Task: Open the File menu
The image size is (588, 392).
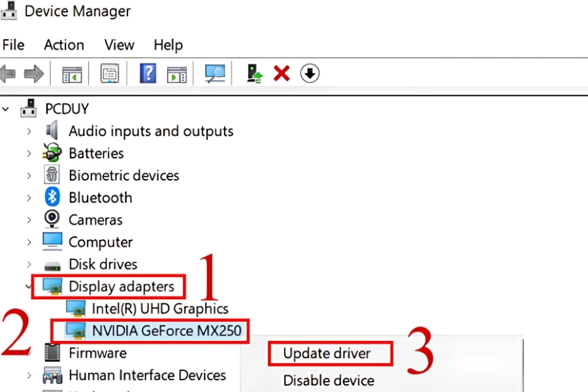Action: 14,45
